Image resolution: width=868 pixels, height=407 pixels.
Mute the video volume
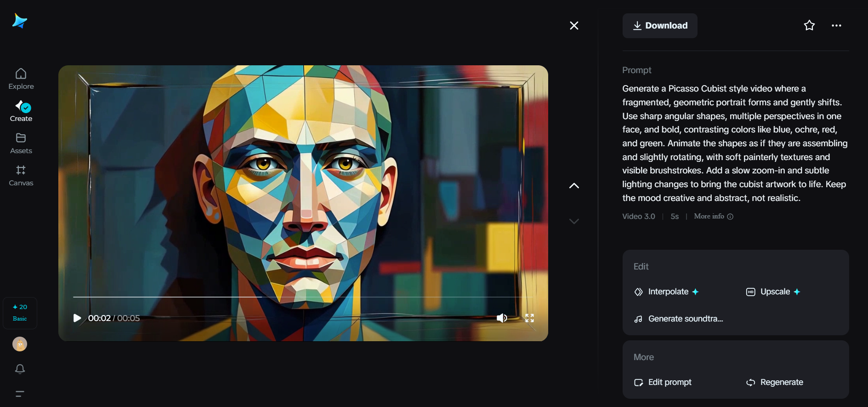click(x=502, y=318)
